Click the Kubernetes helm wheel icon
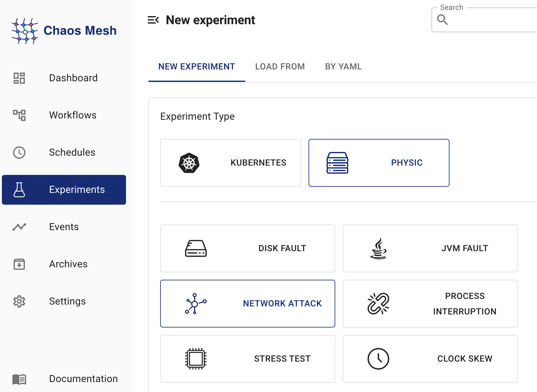The image size is (537, 392). [x=189, y=163]
